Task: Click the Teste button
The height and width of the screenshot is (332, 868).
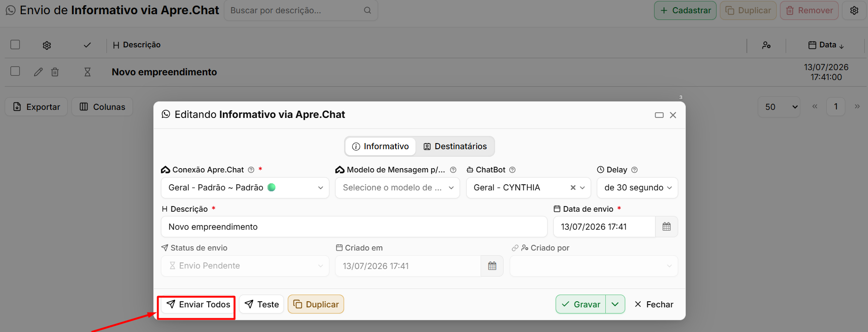Action: tap(262, 304)
